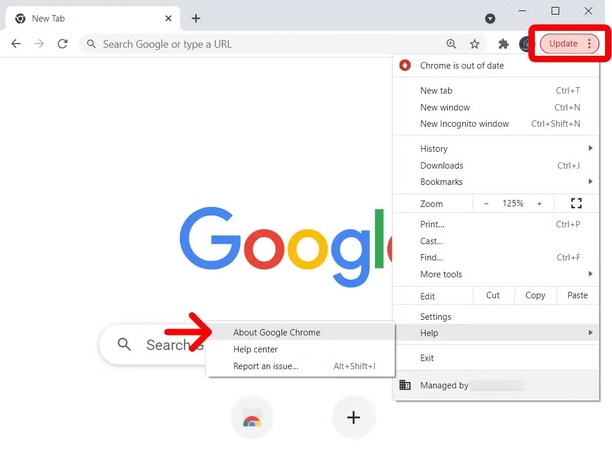
Task: Click the back navigation arrow
Action: tap(16, 44)
